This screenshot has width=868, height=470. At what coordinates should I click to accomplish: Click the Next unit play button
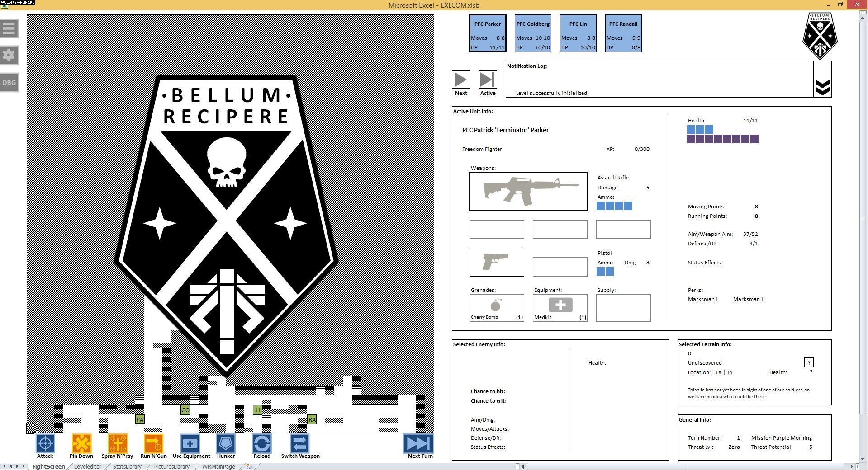click(x=460, y=80)
